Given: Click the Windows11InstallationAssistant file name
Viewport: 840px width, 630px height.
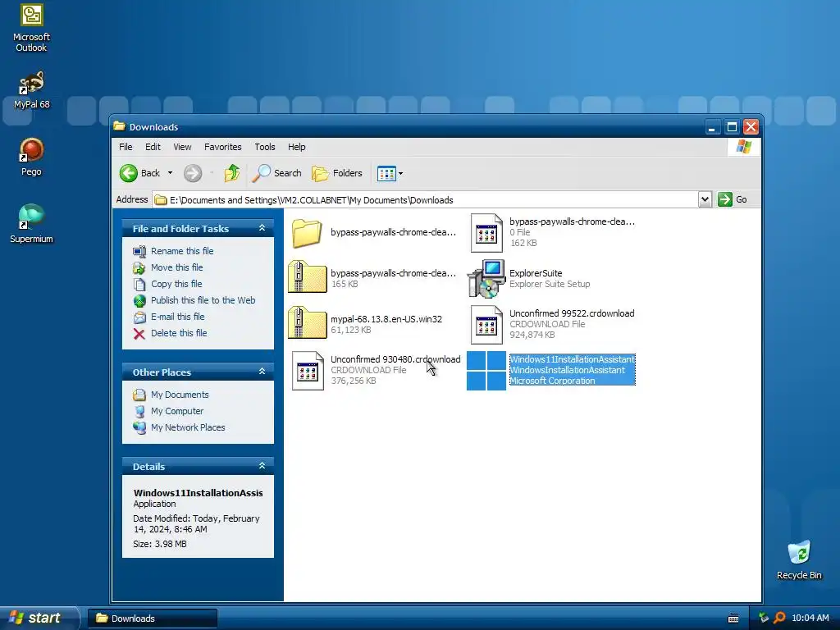Looking at the screenshot, I should [x=572, y=359].
